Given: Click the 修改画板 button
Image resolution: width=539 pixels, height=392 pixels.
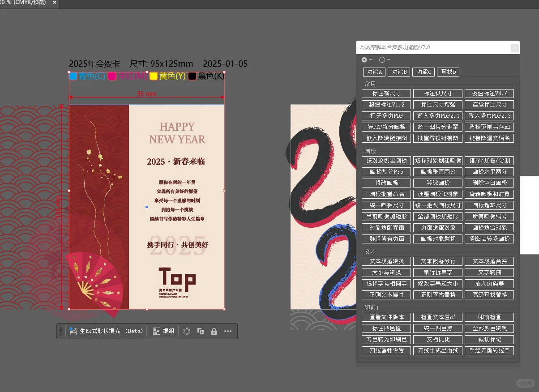Looking at the screenshot, I should [x=386, y=183].
